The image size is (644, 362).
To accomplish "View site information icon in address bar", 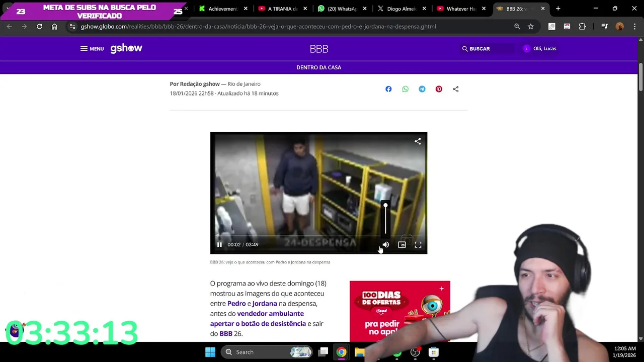I will (72, 27).
